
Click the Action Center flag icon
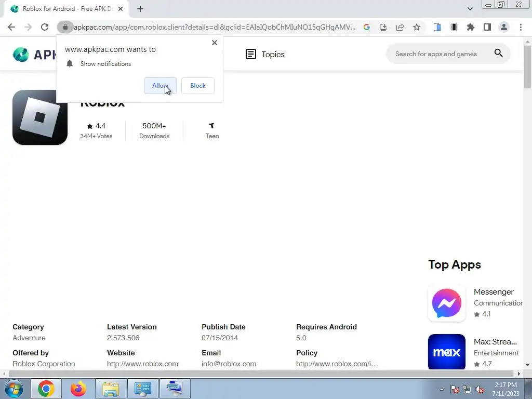click(x=455, y=389)
